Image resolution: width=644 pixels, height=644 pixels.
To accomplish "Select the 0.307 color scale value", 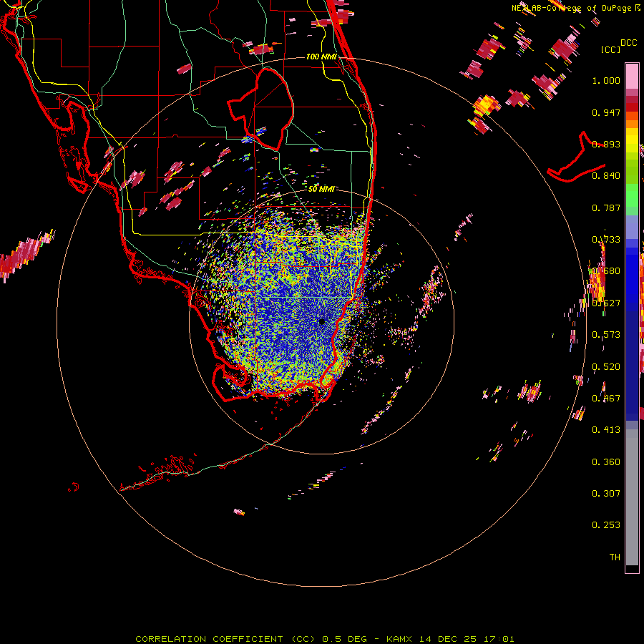I will 606,493.
